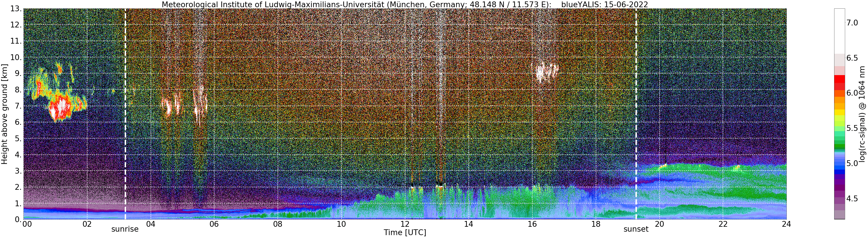The width and height of the screenshot is (868, 238).
Task: Click the white top segment of the colorbar
Action: click(839, 31)
